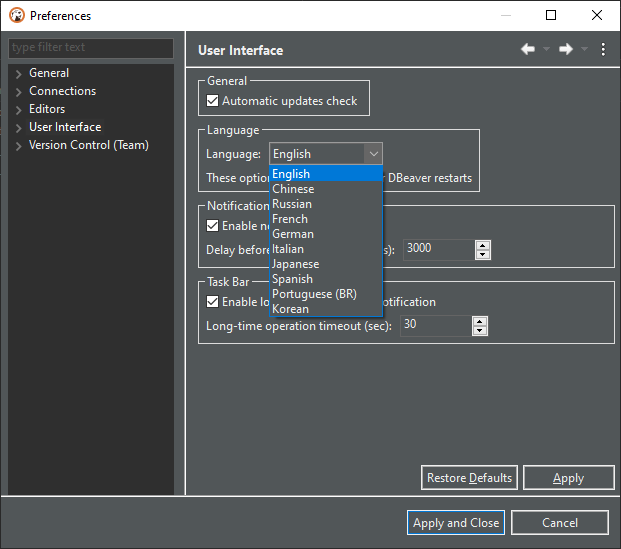Toggle the Task Bar enable checkbox
This screenshot has height=549, width=621.
tap(213, 302)
